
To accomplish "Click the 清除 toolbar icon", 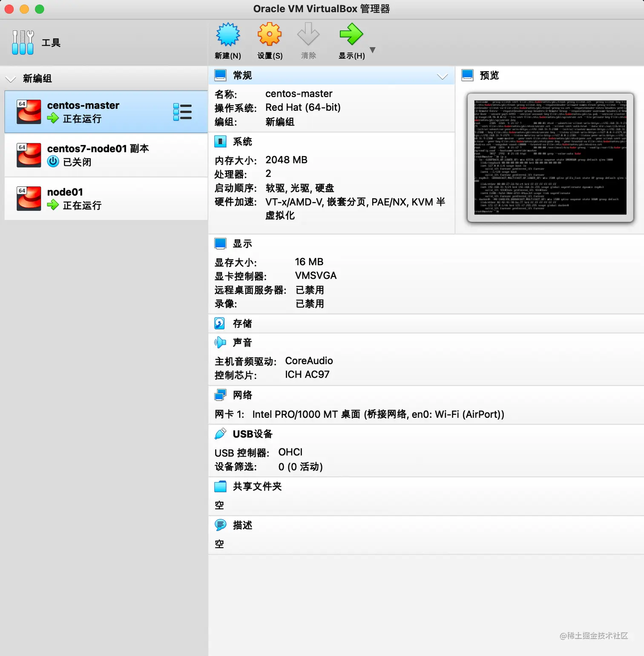I will [308, 34].
